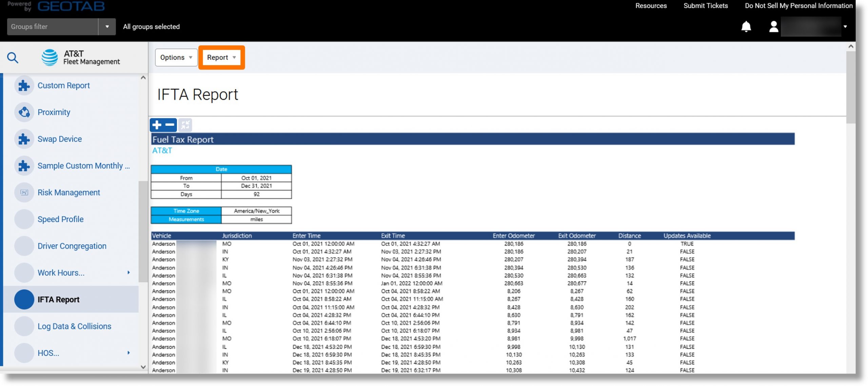
Task: Click the Driver Congregation icon in sidebar
Action: [23, 246]
